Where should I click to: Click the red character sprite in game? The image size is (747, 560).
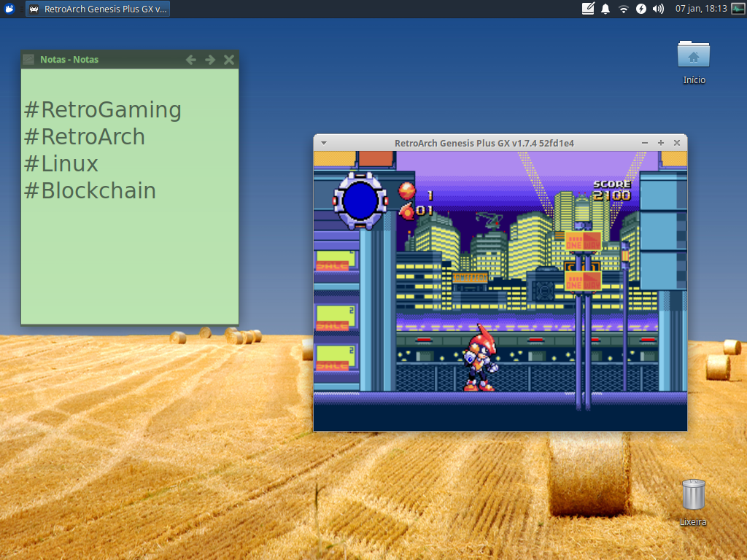[480, 358]
